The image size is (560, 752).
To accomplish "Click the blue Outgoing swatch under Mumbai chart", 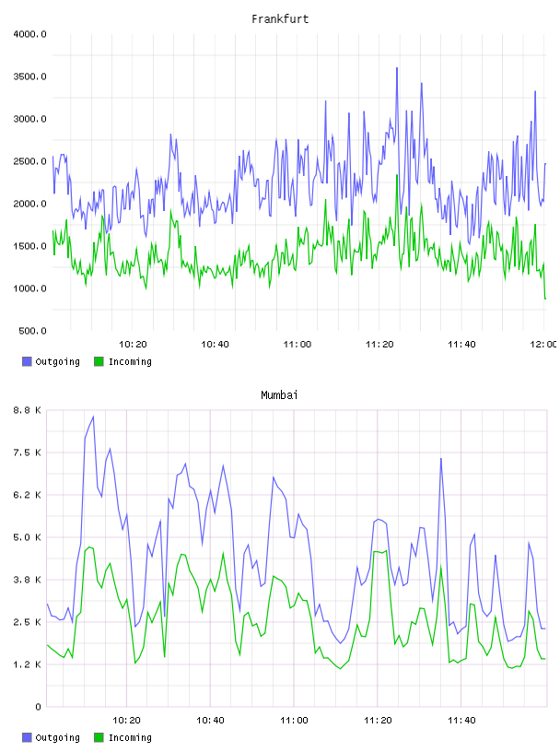I will point(27,737).
